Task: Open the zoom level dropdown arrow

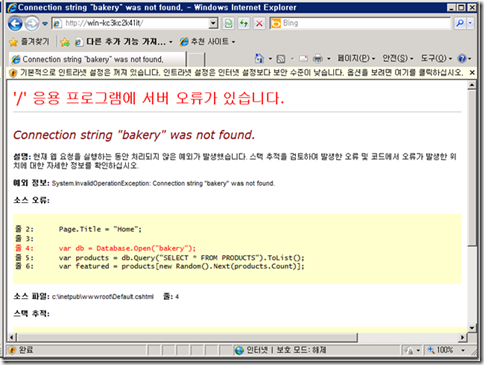Action: coord(463,350)
